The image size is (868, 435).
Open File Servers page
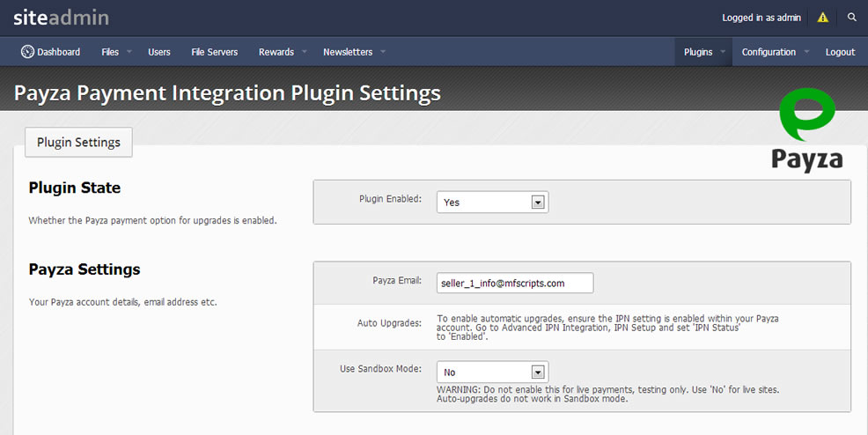pos(214,52)
